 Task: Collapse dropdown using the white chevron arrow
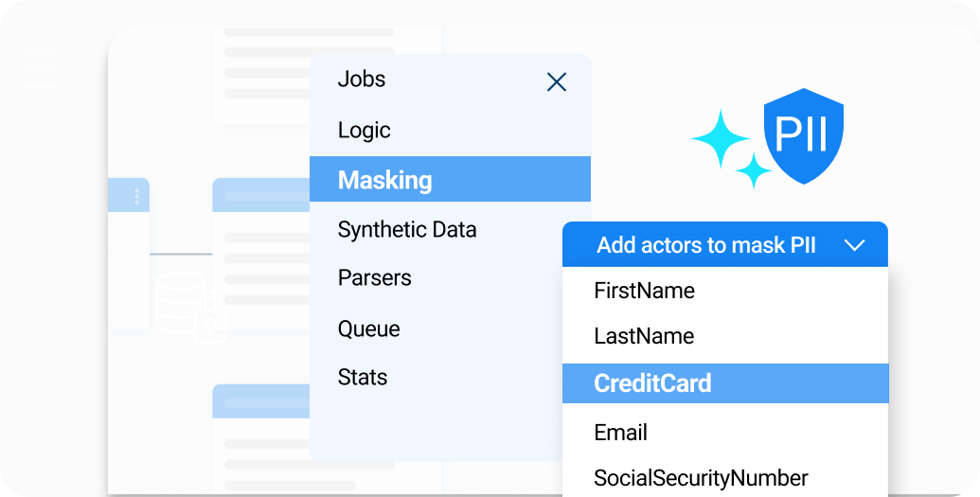[x=854, y=246]
